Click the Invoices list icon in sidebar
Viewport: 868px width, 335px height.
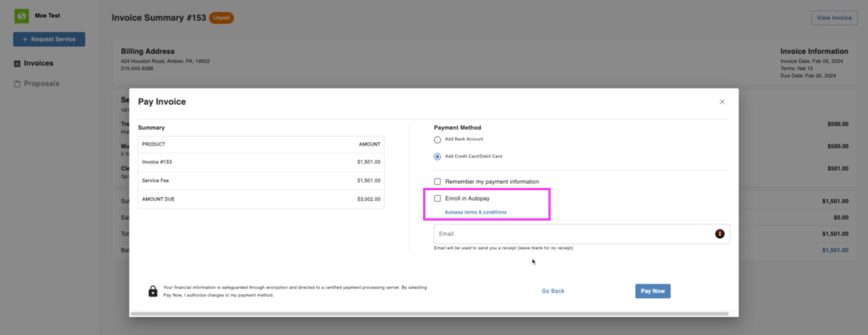coord(17,64)
